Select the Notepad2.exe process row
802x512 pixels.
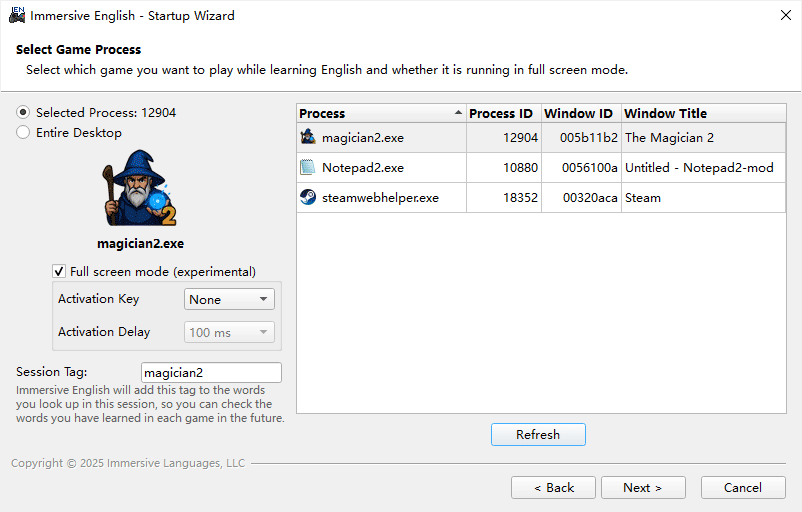click(x=541, y=167)
